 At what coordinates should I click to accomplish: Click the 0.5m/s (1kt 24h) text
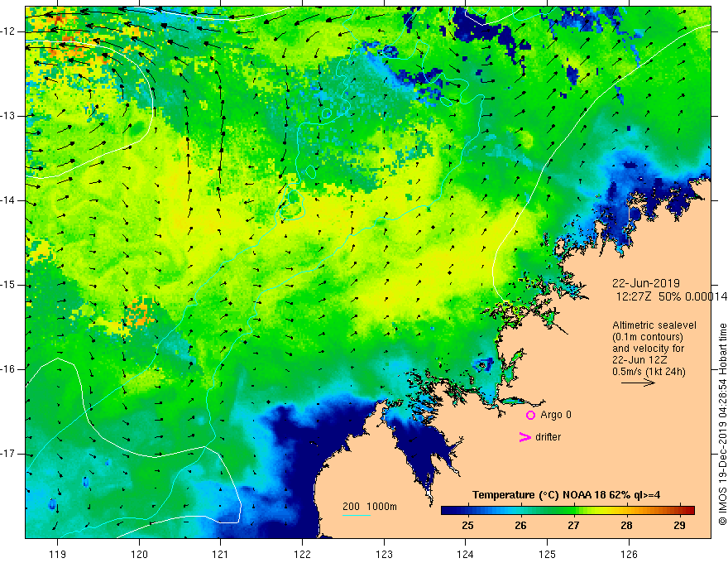(x=649, y=372)
